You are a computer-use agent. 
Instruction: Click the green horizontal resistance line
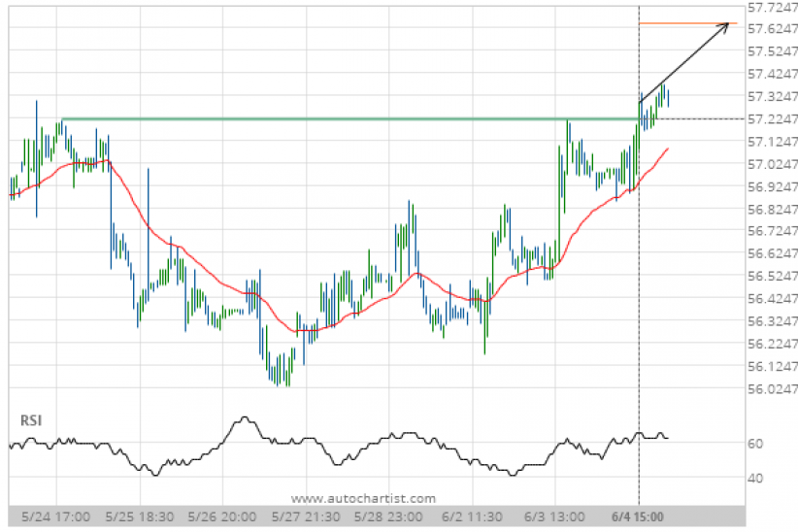point(350,119)
